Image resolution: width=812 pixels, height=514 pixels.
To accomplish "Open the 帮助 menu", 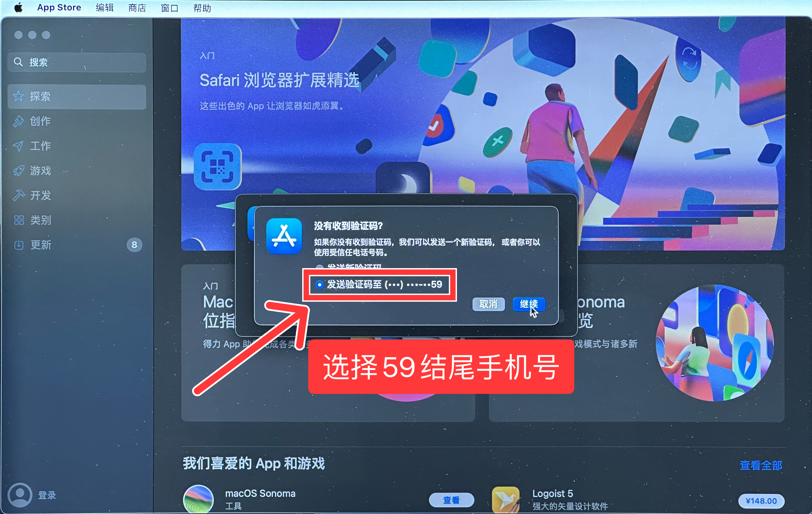I will (202, 8).
